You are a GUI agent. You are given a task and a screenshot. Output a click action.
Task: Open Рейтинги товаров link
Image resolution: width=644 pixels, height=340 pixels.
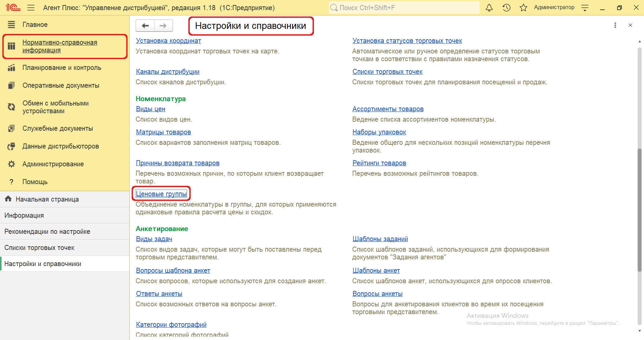coord(379,163)
